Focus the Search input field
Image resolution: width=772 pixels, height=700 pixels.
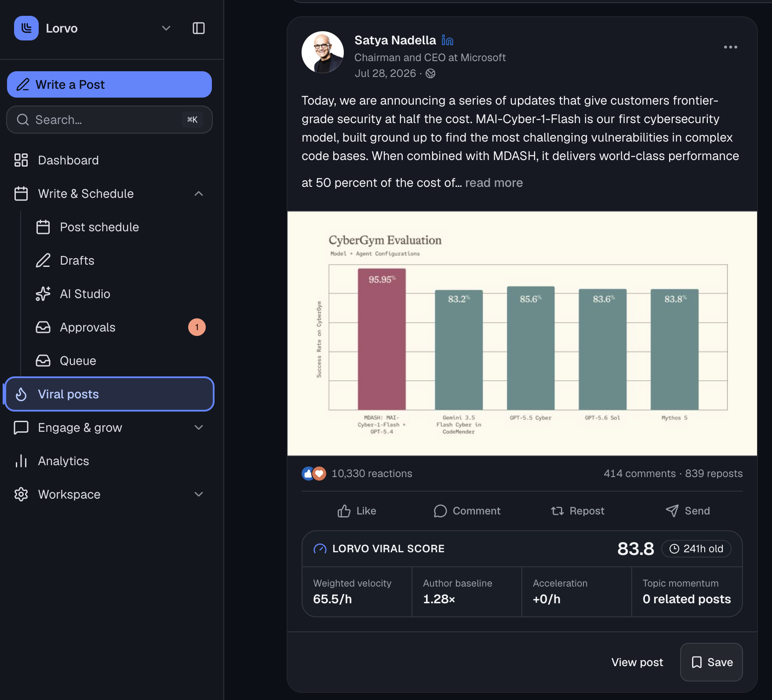tap(109, 120)
